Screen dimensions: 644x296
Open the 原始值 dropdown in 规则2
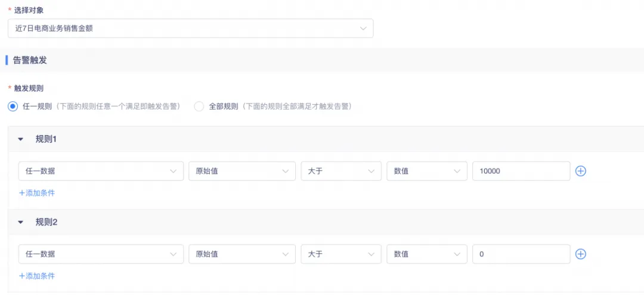[241, 254]
